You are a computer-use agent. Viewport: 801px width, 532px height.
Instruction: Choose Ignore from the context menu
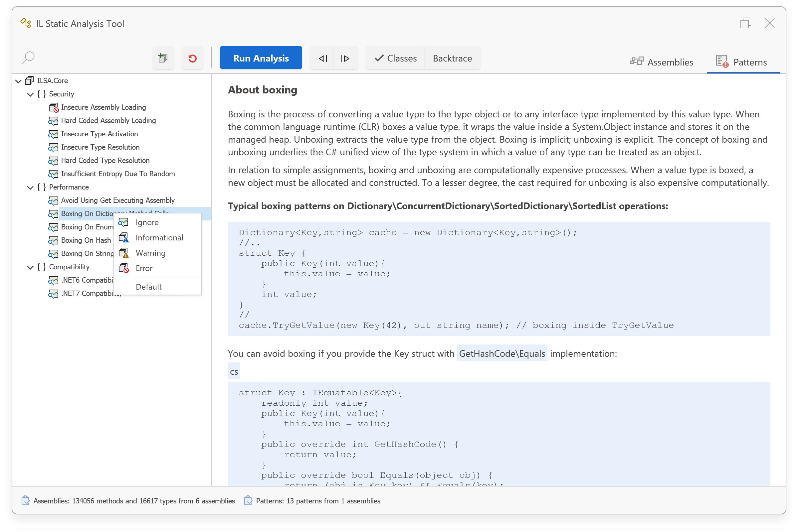(x=147, y=222)
